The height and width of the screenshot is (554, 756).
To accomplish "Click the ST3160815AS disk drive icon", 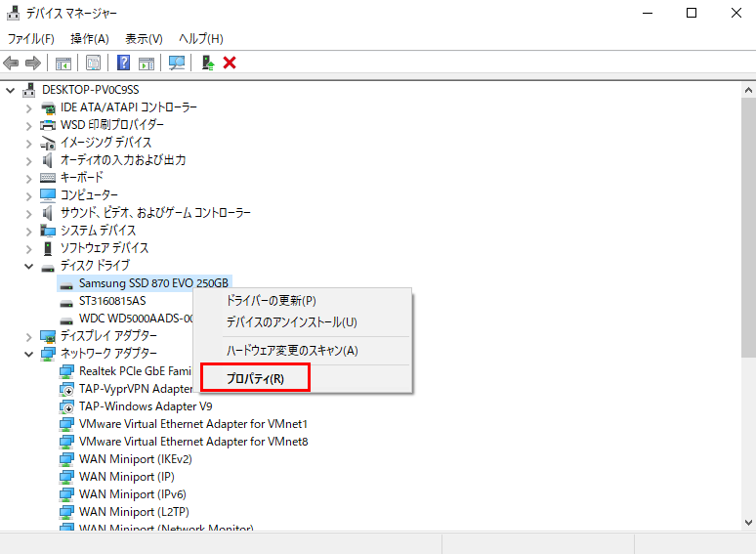I will [66, 303].
